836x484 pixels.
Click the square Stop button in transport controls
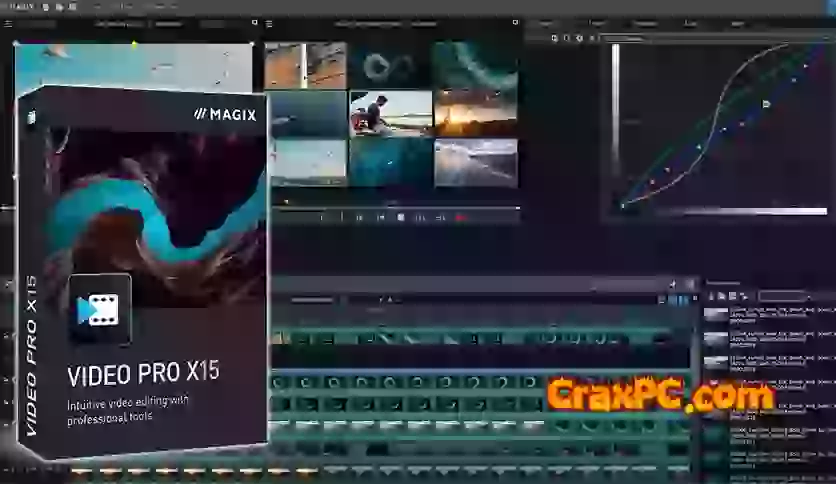tap(401, 217)
